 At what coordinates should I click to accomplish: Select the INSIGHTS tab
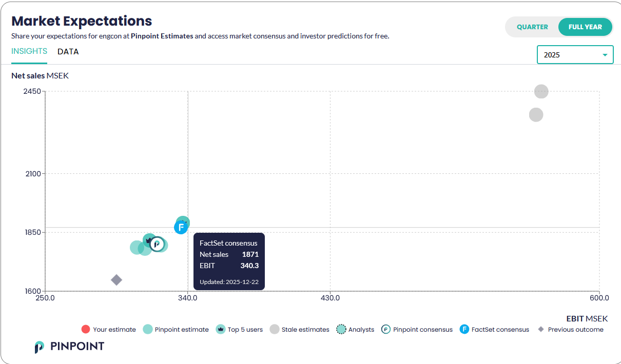29,51
